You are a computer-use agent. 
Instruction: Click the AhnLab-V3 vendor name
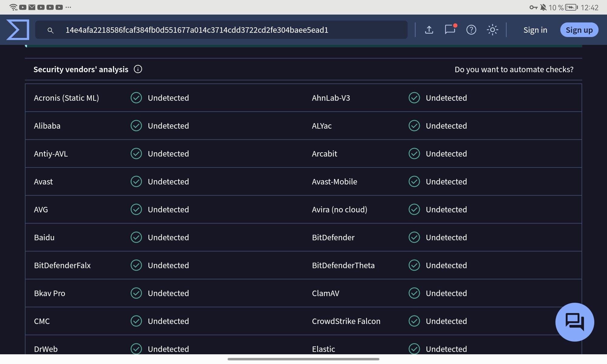(x=331, y=98)
